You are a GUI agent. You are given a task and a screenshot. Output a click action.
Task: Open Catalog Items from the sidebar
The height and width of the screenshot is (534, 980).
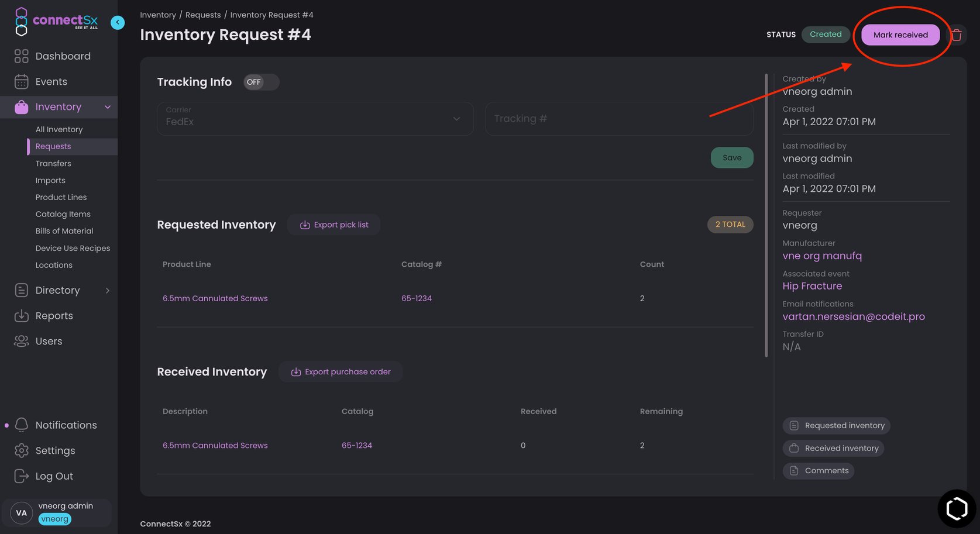(x=63, y=213)
